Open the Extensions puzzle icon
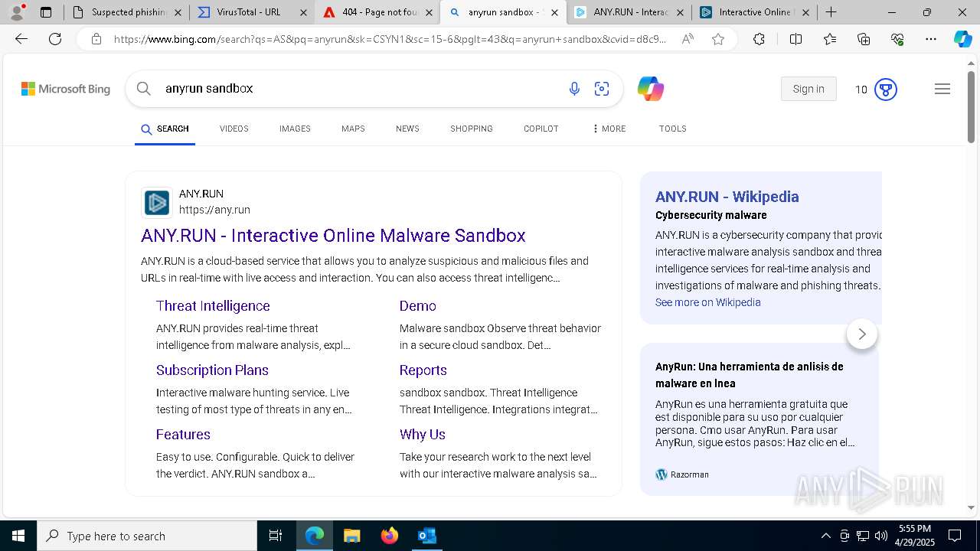This screenshot has height=551, width=980. (x=759, y=39)
